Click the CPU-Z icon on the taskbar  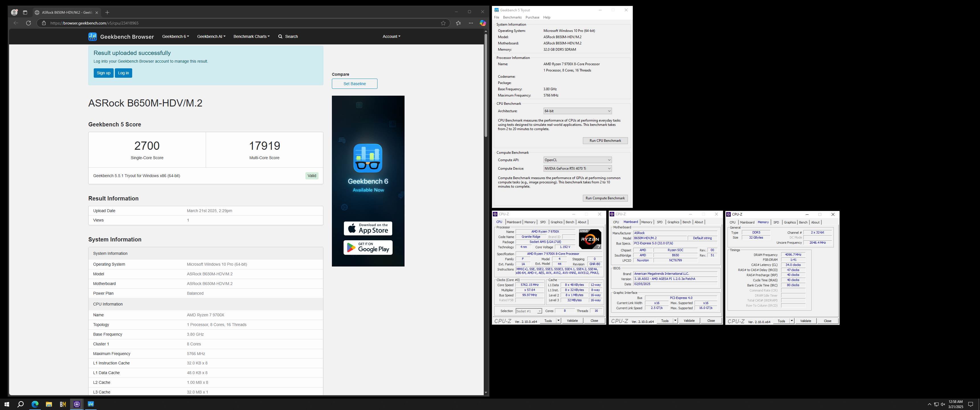[x=77, y=404]
